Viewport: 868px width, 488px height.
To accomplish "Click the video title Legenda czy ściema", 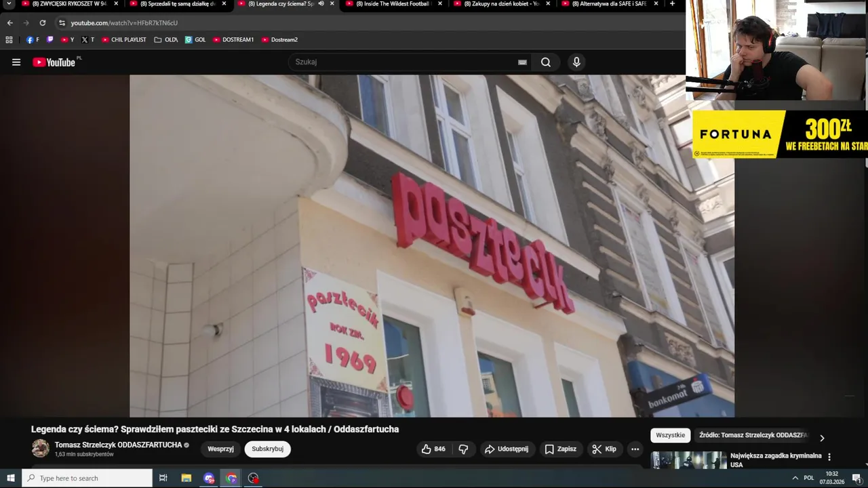I will click(215, 429).
